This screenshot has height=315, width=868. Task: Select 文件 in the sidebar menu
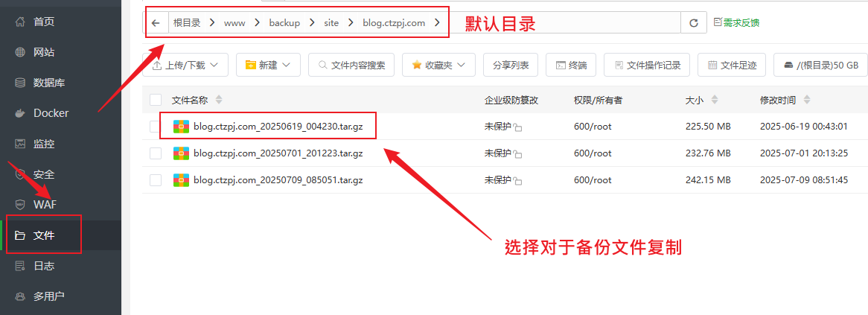click(x=44, y=235)
